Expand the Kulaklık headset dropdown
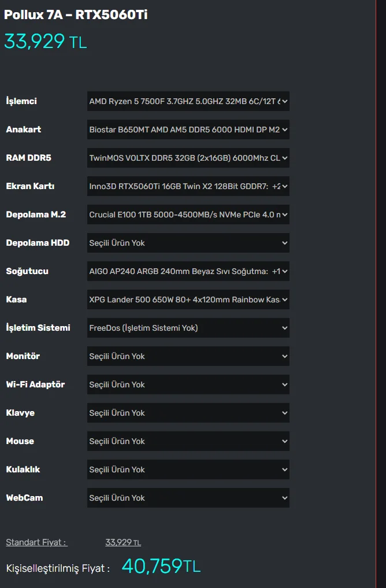This screenshot has height=588, width=386. coord(188,469)
